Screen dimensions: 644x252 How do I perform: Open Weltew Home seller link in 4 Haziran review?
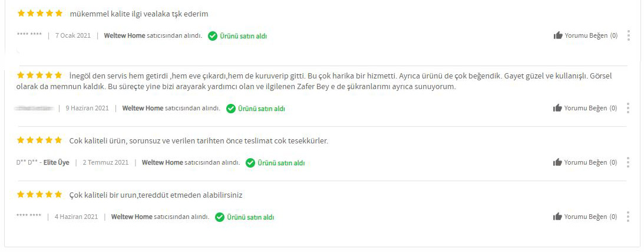pyautogui.click(x=132, y=217)
